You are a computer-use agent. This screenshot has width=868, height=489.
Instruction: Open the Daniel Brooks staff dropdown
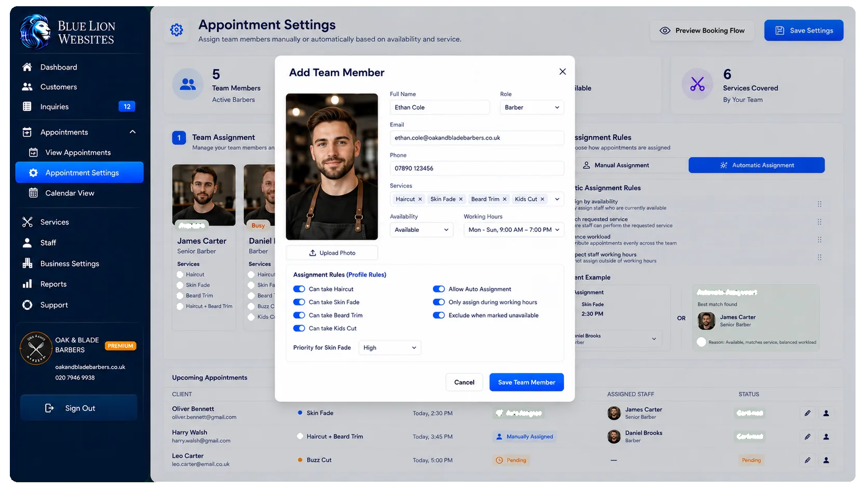(x=654, y=339)
